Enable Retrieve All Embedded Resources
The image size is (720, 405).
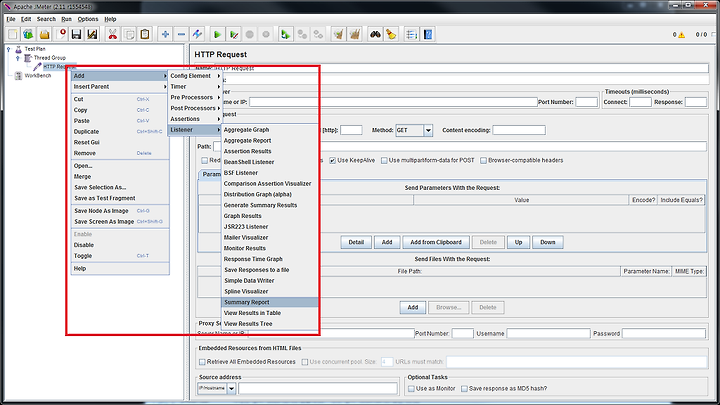pyautogui.click(x=202, y=362)
